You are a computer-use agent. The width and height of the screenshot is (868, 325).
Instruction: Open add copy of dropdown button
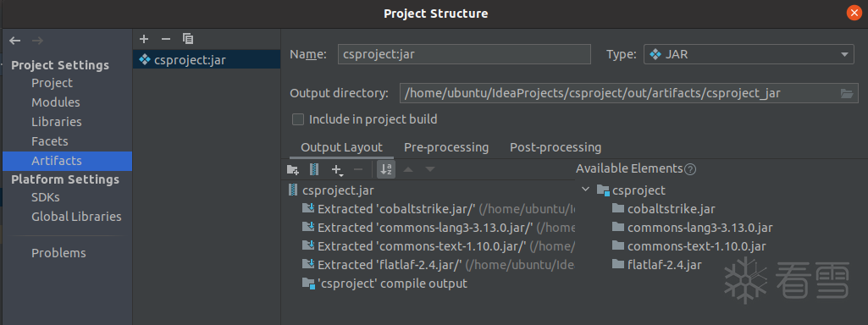coord(336,170)
